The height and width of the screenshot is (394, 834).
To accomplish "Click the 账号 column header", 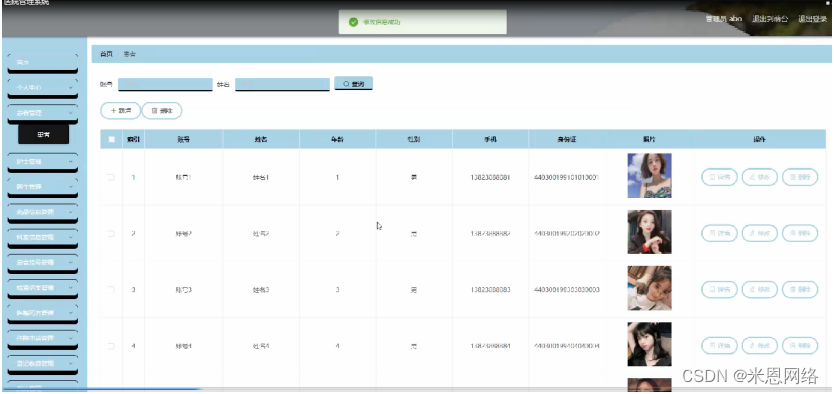I will (184, 140).
